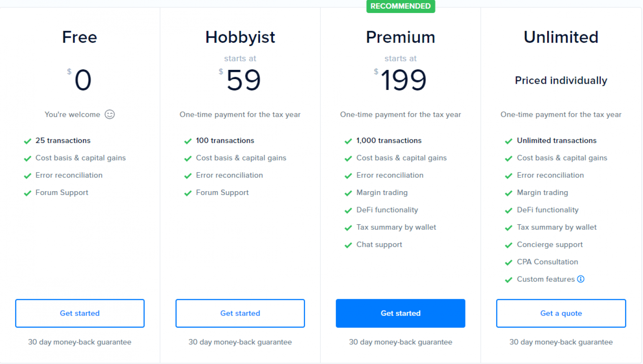The width and height of the screenshot is (643, 364).
Task: Click the Forum Support item under Free
Action: [x=62, y=192]
